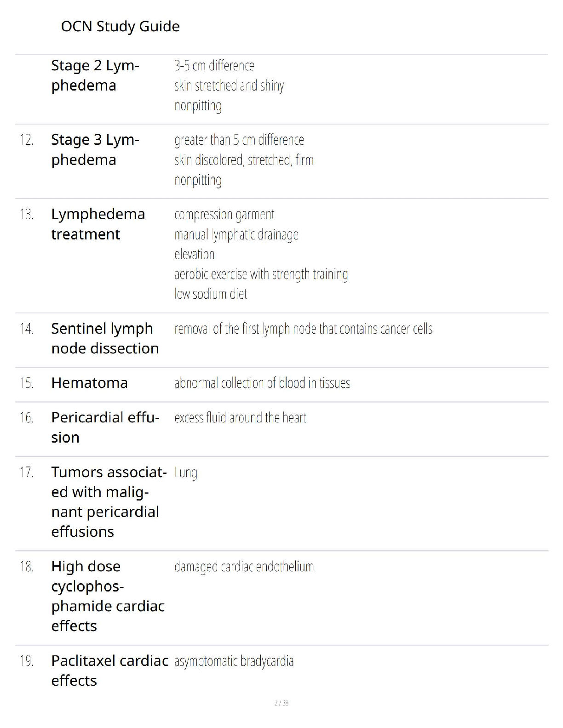Click the 'Lung' definition text
Viewport: 563px width, 728px height.
click(186, 473)
